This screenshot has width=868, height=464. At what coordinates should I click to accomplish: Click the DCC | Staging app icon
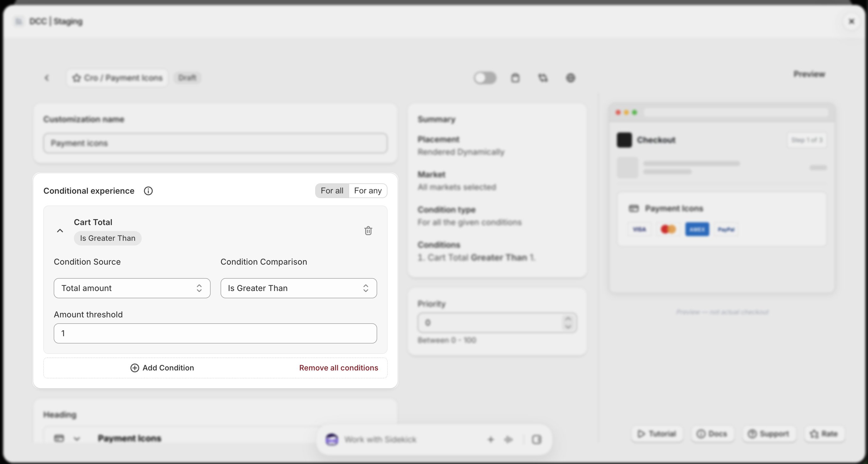click(x=19, y=22)
